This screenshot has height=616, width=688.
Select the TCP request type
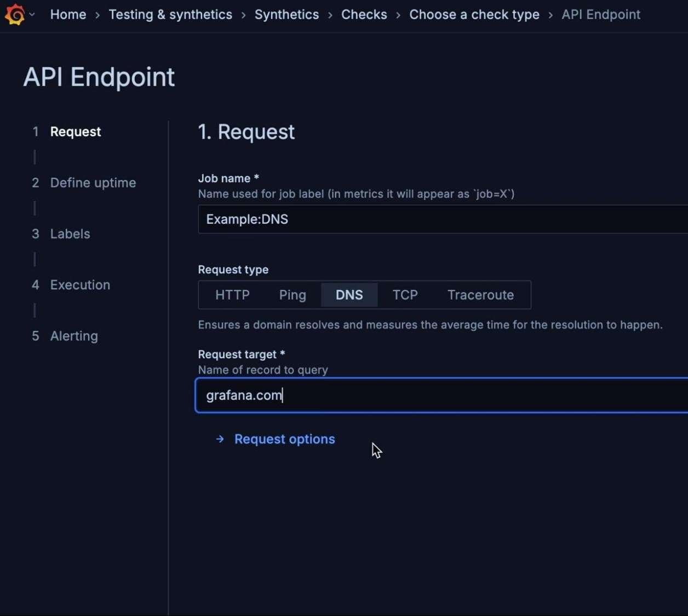pos(405,295)
